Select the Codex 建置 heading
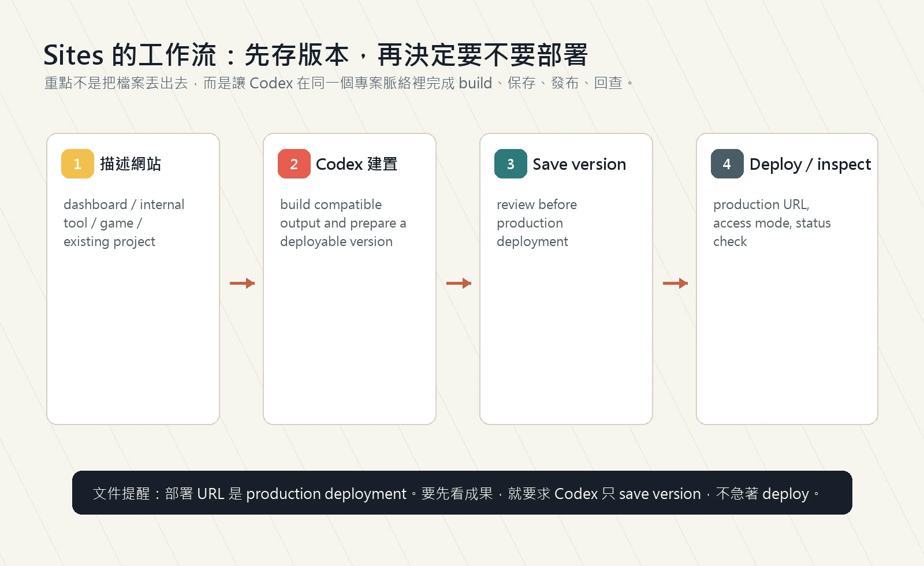Screen dimensions: 924x566 [356, 164]
